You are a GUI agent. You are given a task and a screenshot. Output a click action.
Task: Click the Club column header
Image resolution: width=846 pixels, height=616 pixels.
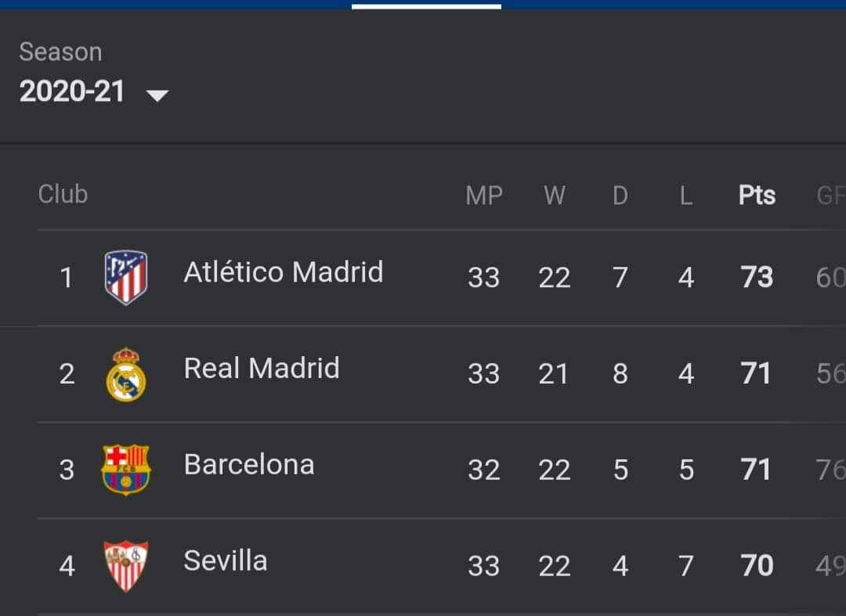tap(63, 194)
